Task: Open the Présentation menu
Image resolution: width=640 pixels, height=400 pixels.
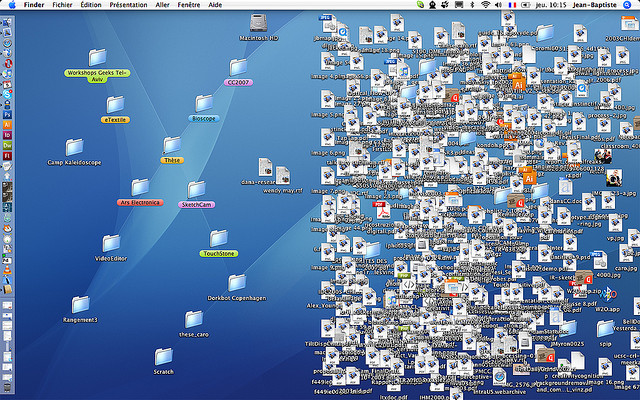Action: point(128,5)
